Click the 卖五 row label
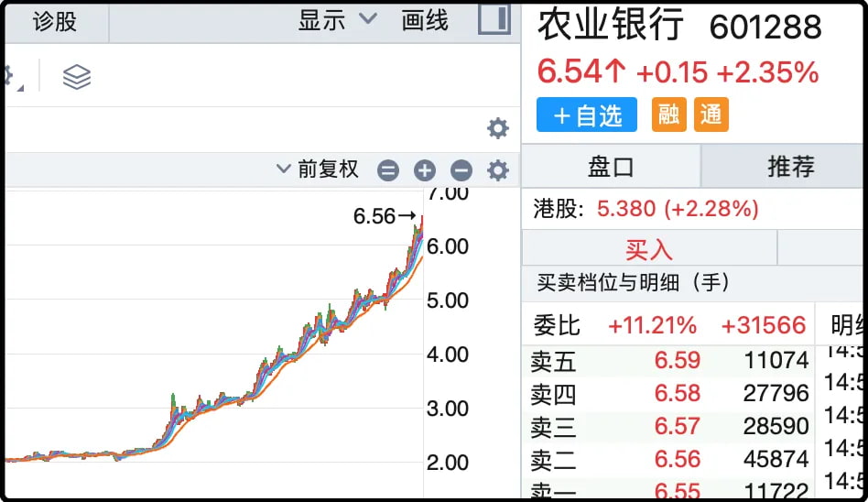The height and width of the screenshot is (502, 868). pos(553,362)
